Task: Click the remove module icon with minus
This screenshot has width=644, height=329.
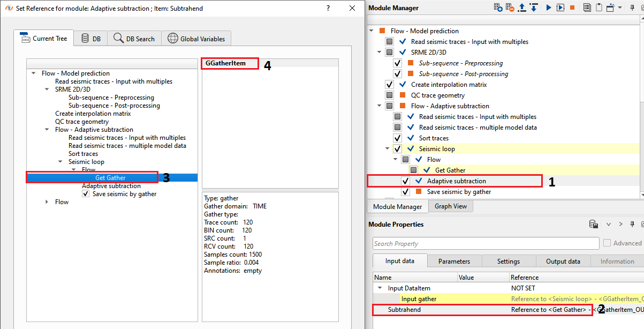Action: 510,8
